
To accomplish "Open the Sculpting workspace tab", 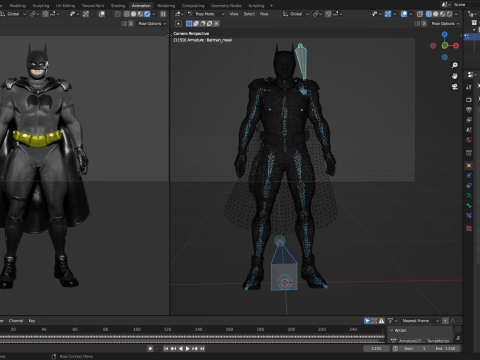I will pyautogui.click(x=41, y=6).
